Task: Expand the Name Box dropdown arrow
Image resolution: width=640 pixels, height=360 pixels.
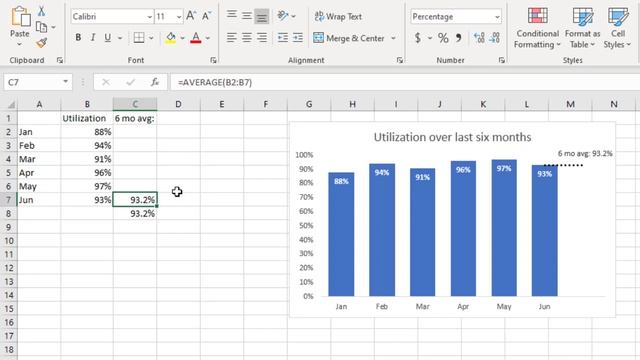Action: click(x=65, y=82)
